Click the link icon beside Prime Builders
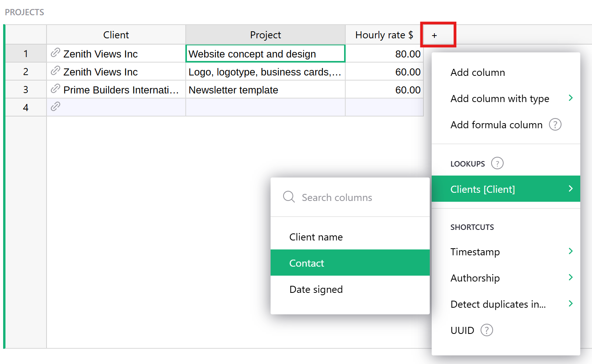This screenshot has height=364, width=592. point(56,89)
